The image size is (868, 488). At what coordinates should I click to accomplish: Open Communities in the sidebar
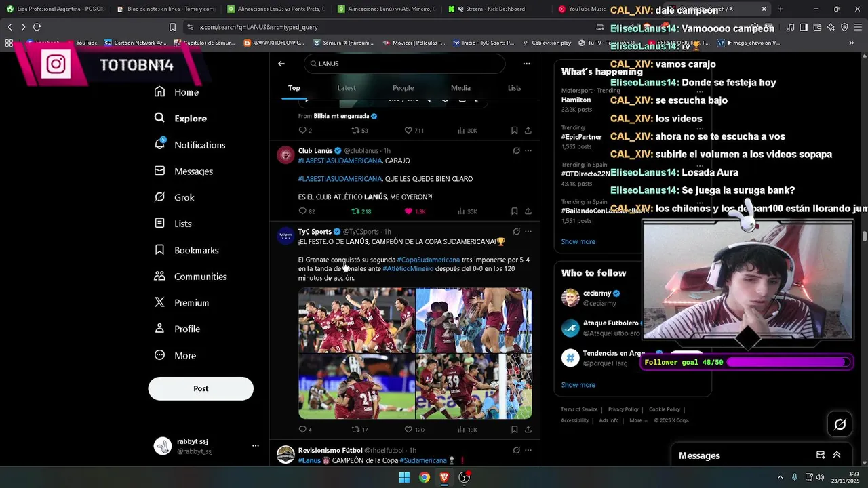coord(191,277)
